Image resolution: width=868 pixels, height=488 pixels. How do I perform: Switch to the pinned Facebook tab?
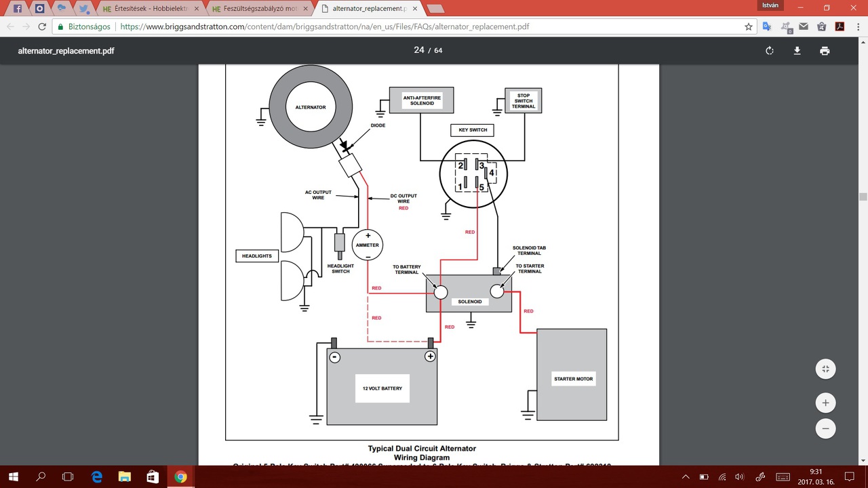pos(18,9)
